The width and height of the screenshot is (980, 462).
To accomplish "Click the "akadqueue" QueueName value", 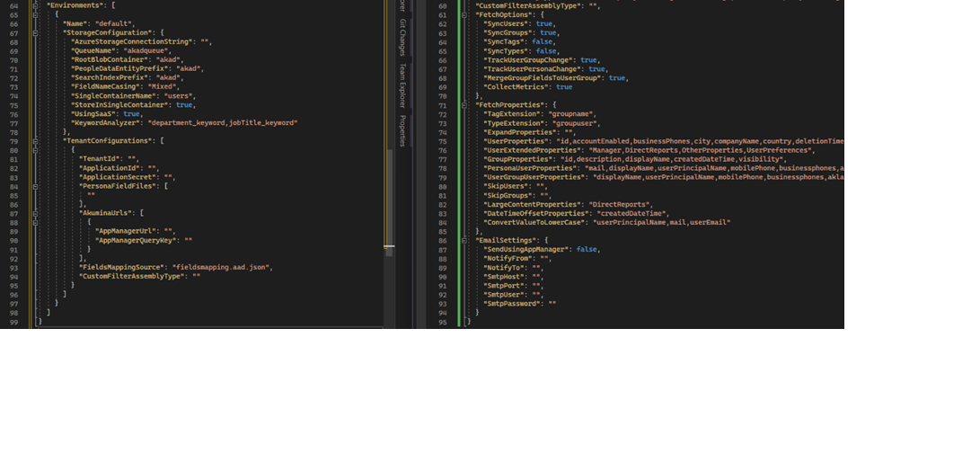I will 146,50.
